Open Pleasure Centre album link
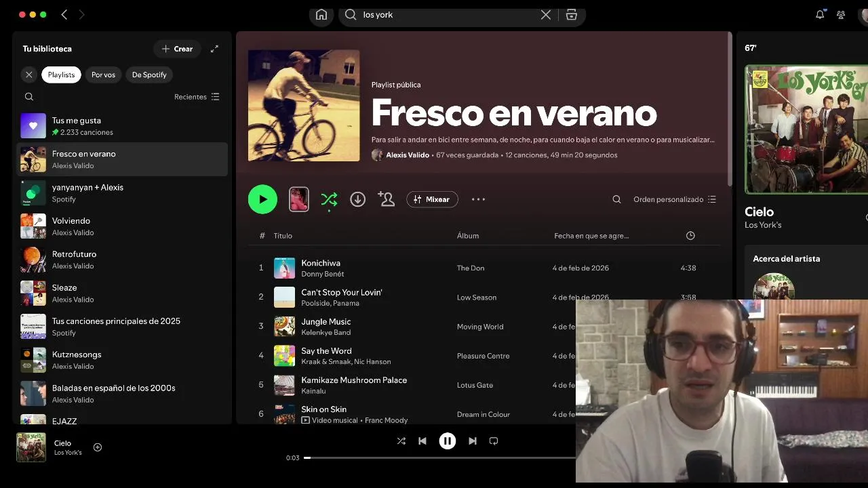Image resolution: width=868 pixels, height=488 pixels. point(483,356)
